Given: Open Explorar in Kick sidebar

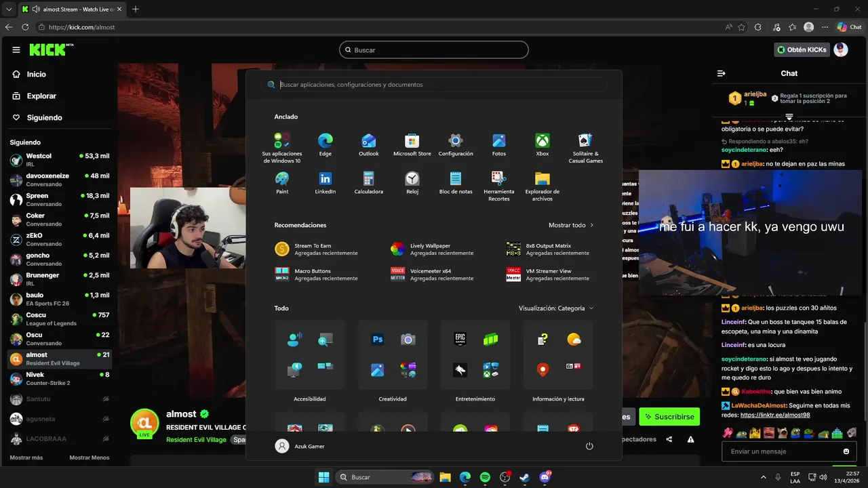Looking at the screenshot, I should pyautogui.click(x=34, y=96).
